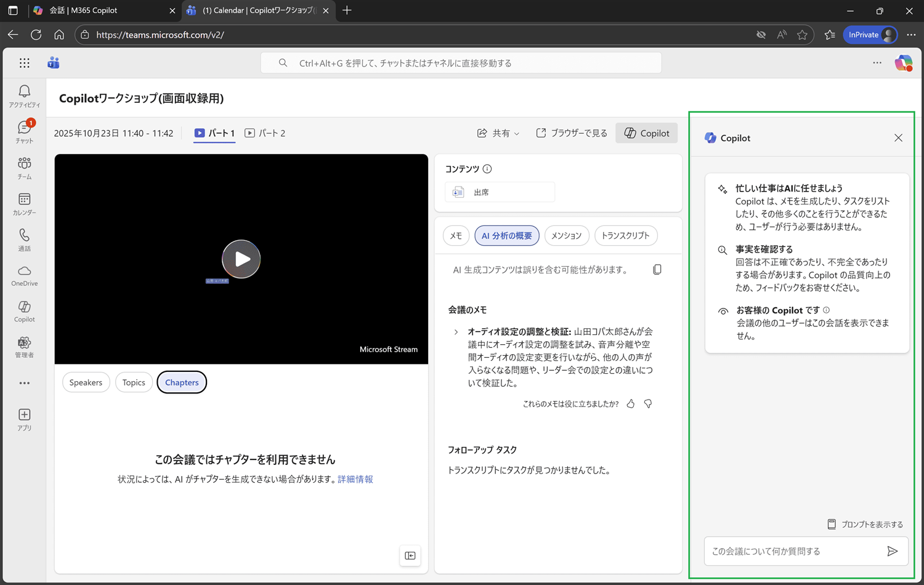Send the Copilot question with arrow icon
924x585 pixels.
click(x=893, y=551)
